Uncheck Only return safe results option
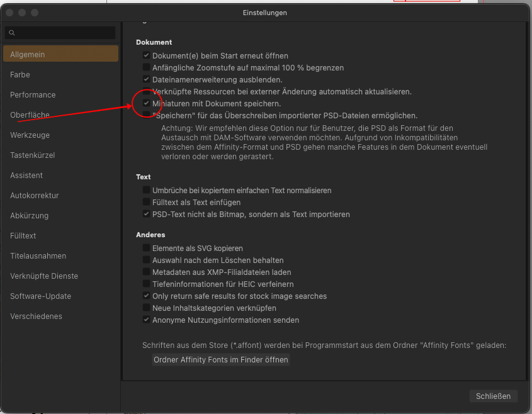 (x=146, y=296)
